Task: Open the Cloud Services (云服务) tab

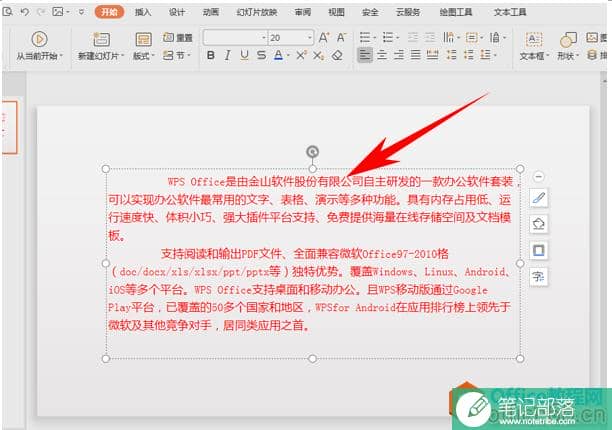Action: click(408, 12)
